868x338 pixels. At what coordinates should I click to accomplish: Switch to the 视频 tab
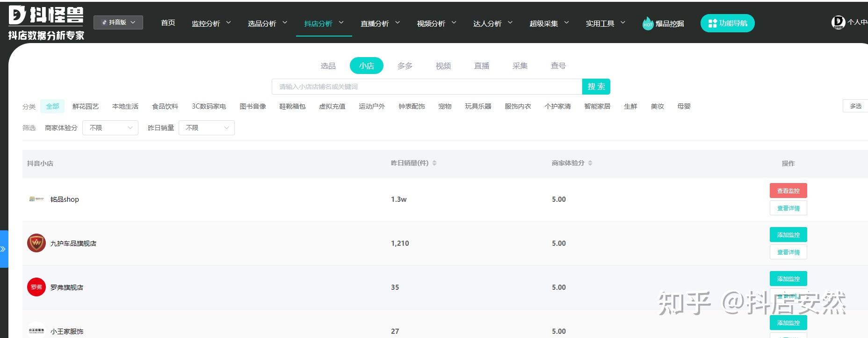(443, 66)
